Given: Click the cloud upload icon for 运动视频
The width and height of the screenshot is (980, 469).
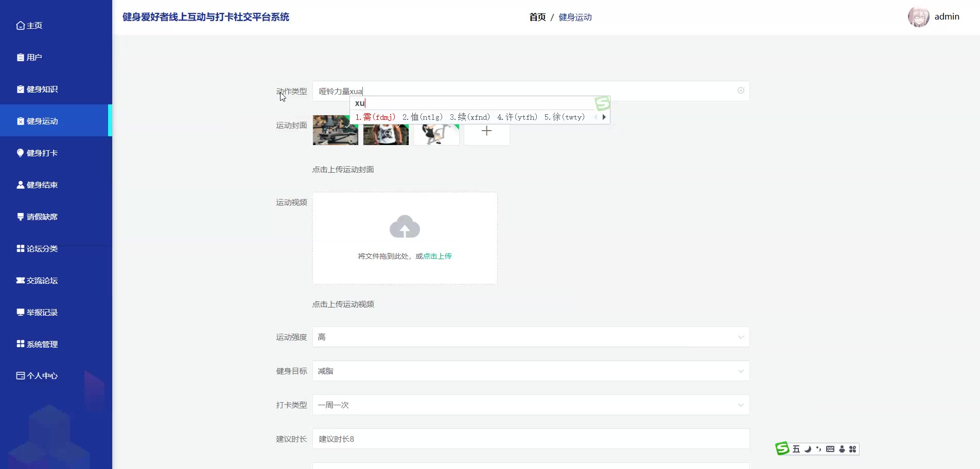Looking at the screenshot, I should tap(405, 227).
